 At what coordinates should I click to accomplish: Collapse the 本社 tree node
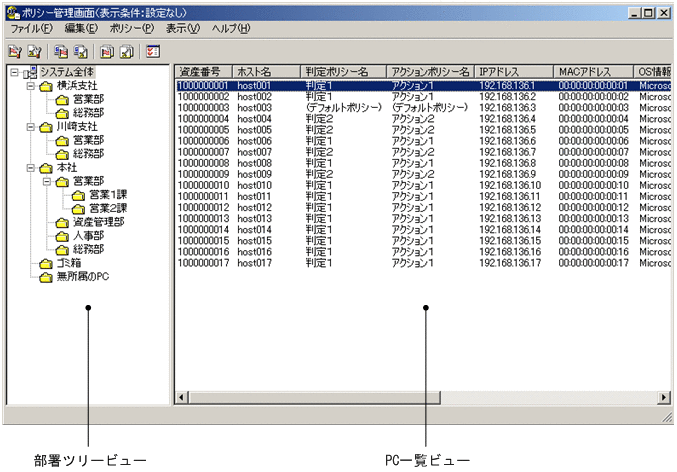point(30,168)
